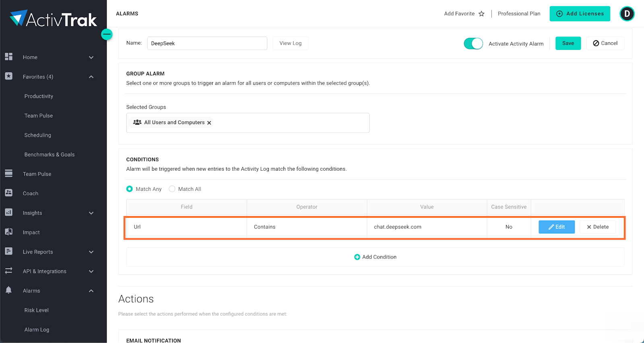Click the Add Licenses button
The height and width of the screenshot is (343, 644).
coord(580,14)
